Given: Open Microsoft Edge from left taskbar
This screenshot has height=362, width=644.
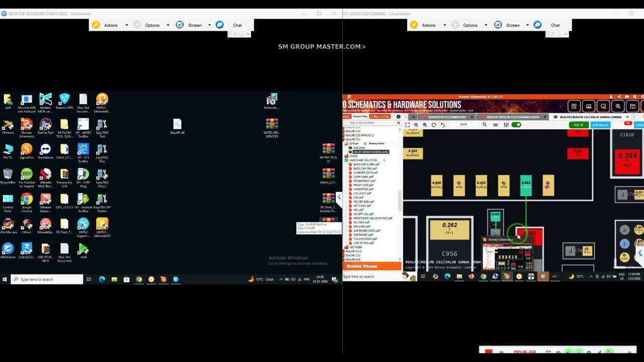Looking at the screenshot, I should click(x=102, y=280).
